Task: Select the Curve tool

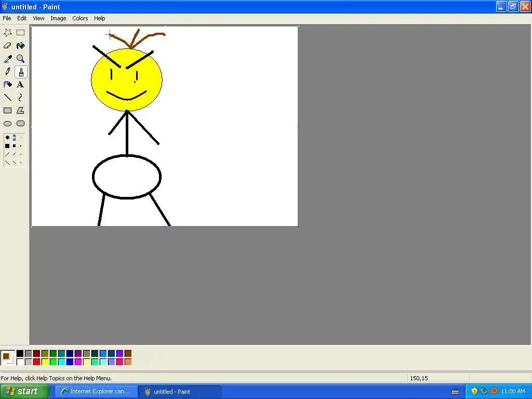Action: [x=20, y=98]
